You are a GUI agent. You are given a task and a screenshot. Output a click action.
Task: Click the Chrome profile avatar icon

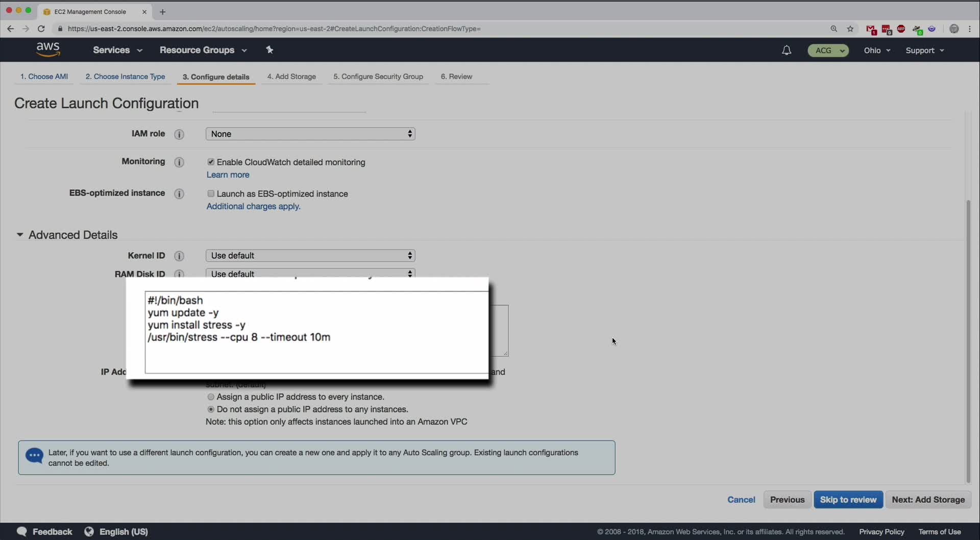coord(954,29)
